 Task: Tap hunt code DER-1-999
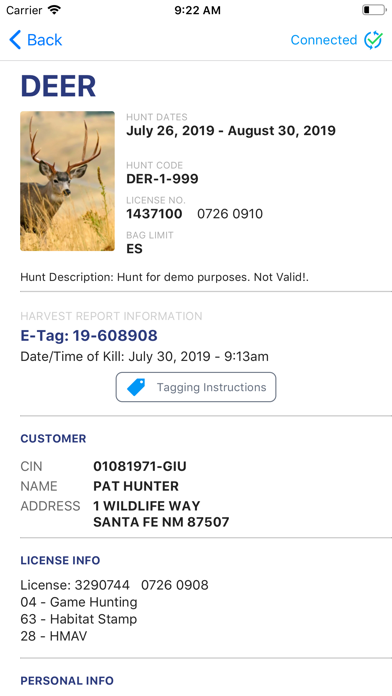(162, 179)
